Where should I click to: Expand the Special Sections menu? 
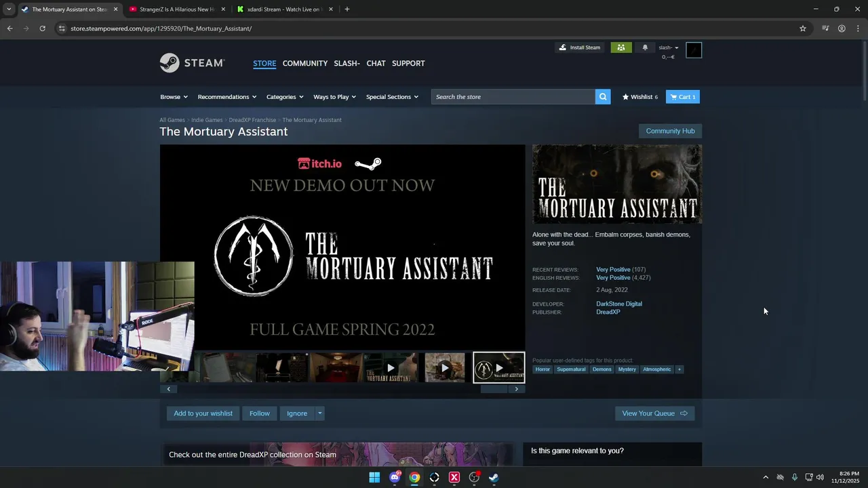(392, 97)
